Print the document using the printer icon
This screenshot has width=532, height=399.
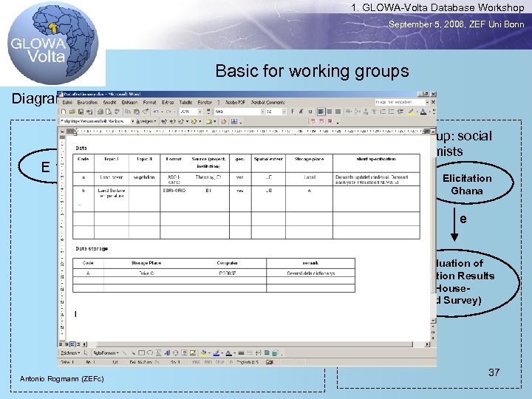tap(100, 112)
